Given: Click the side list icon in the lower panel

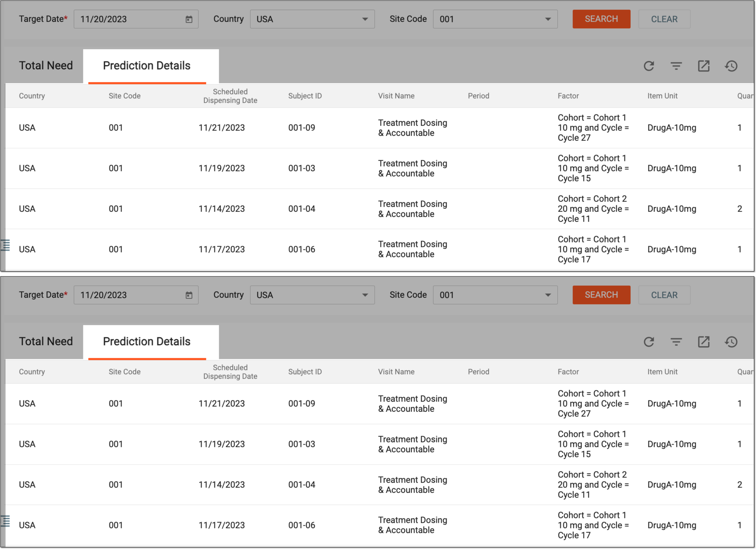Looking at the screenshot, I should (x=5, y=521).
